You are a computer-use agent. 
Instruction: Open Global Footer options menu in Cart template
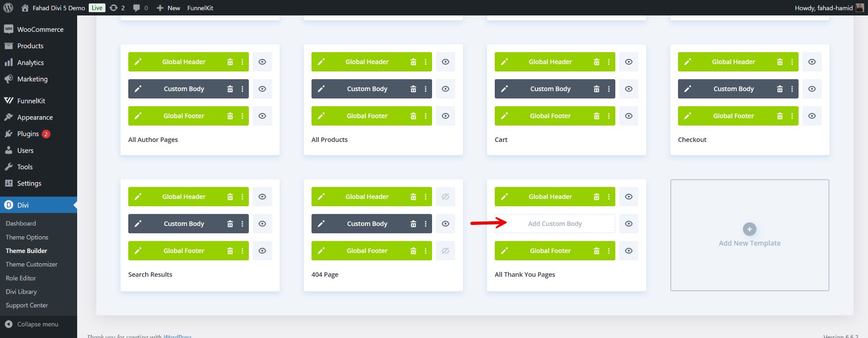click(x=609, y=116)
